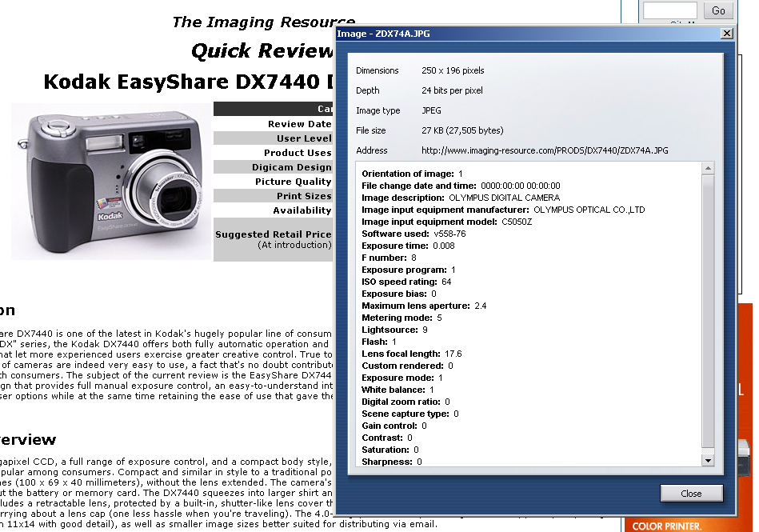Select the 'Metering mode' 5 row
Screen dimensions: 759x532
(x=401, y=318)
